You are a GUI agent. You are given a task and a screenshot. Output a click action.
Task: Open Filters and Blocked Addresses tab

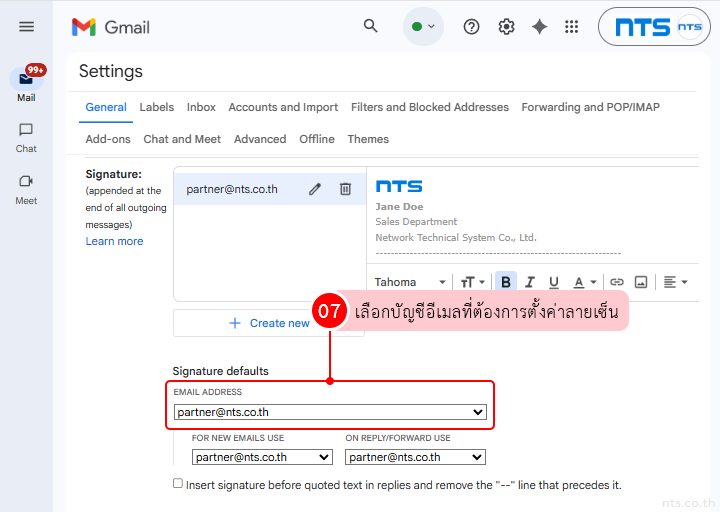[x=430, y=107]
